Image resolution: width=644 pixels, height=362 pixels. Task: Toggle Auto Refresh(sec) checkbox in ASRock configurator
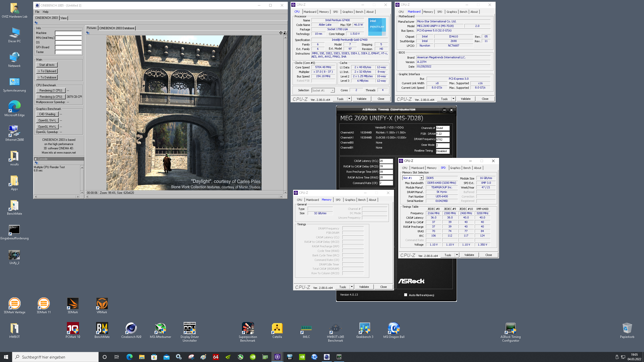coord(406,295)
